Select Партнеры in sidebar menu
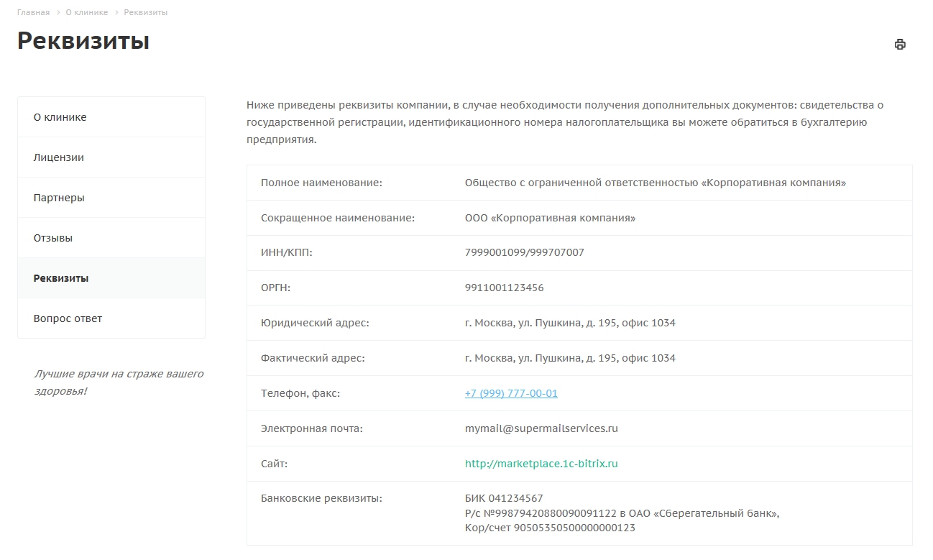933x560 pixels. pyautogui.click(x=111, y=198)
